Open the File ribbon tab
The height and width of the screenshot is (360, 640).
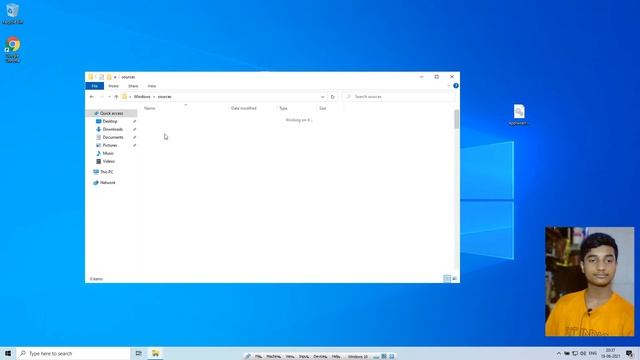(95, 86)
